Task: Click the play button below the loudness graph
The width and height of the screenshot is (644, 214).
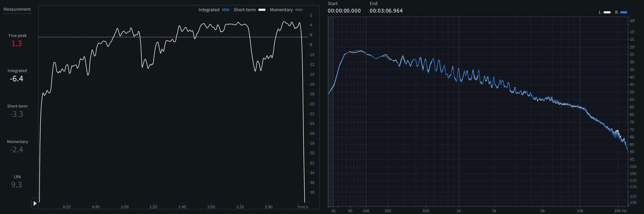Action: (35, 204)
